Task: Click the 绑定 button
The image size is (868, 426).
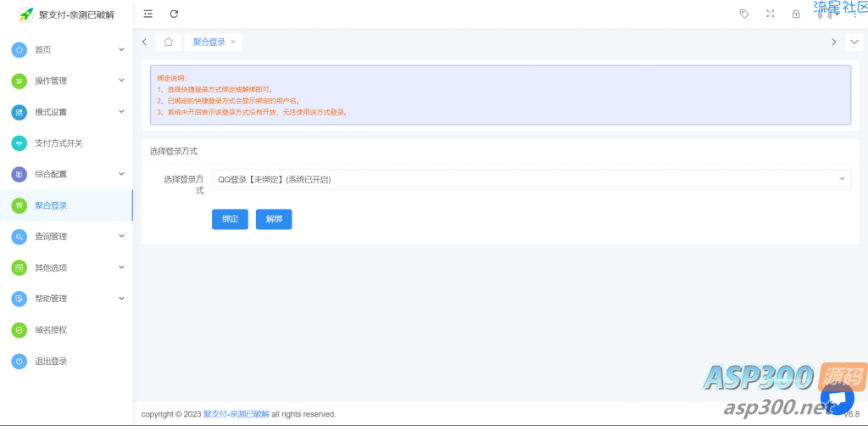Action: pos(230,219)
